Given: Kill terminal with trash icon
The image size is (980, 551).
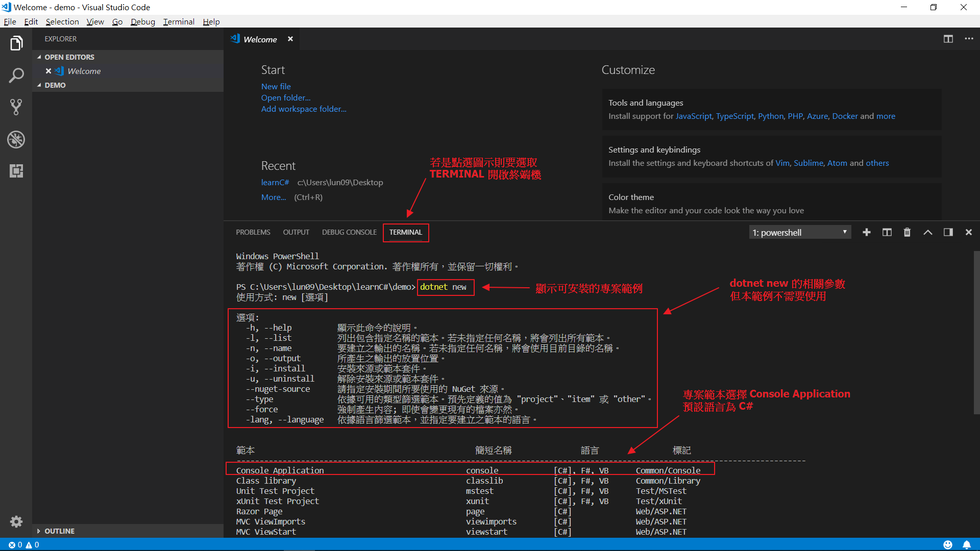Looking at the screenshot, I should pos(907,233).
